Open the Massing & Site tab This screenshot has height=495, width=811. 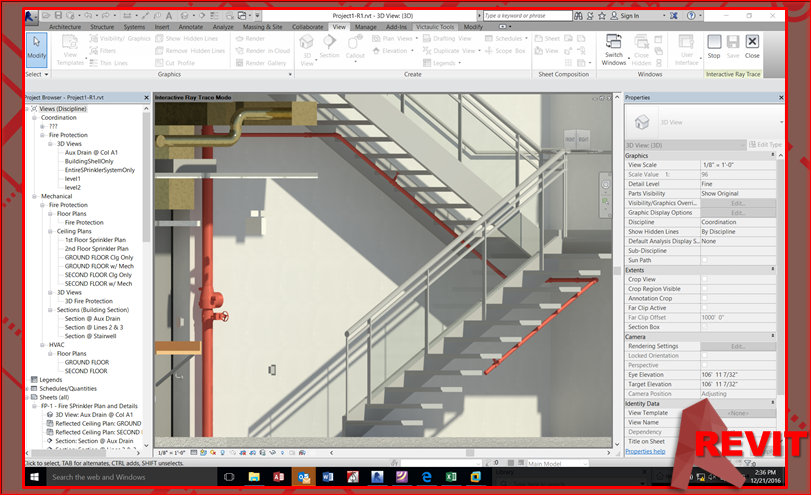pyautogui.click(x=262, y=27)
